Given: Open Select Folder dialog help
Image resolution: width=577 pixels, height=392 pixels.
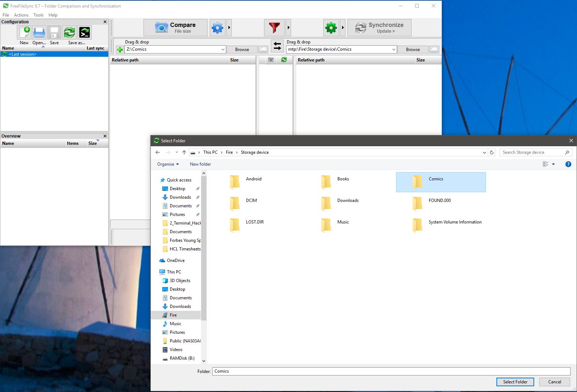Looking at the screenshot, I should [568, 164].
